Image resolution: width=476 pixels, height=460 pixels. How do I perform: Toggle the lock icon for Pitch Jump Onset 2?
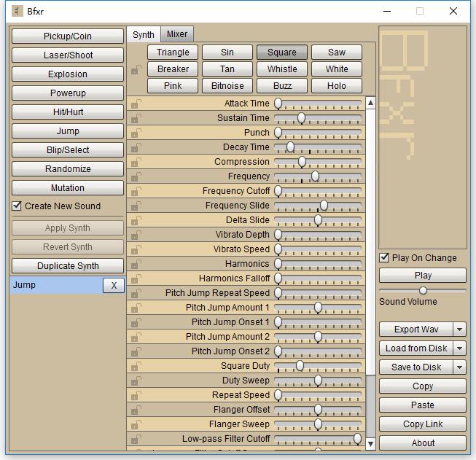[136, 351]
